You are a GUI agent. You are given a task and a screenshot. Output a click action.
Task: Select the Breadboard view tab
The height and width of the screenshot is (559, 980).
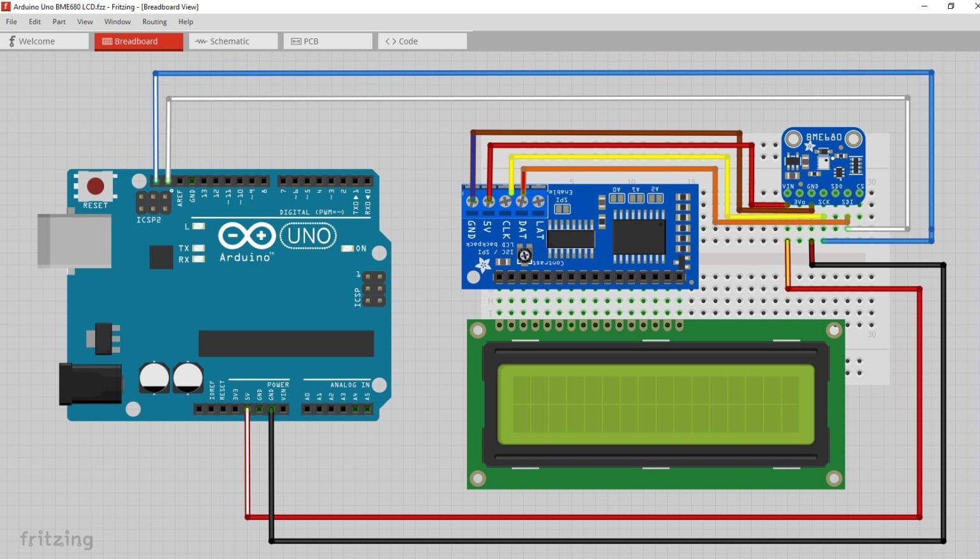click(138, 41)
